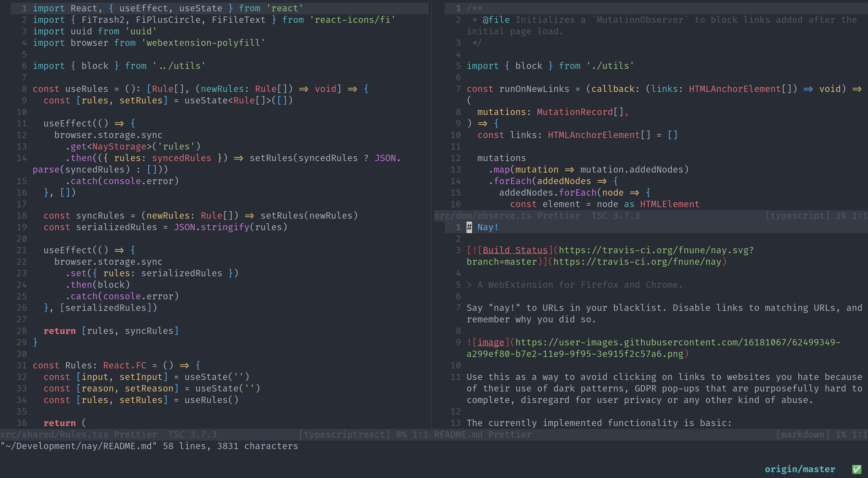Image resolution: width=868 pixels, height=478 pixels.
Task: Click the FiPlusCircle icon import name
Action: click(168, 20)
